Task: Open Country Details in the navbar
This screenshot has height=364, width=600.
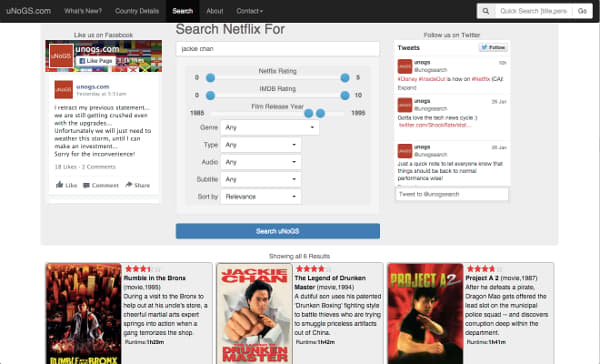Action: click(137, 11)
